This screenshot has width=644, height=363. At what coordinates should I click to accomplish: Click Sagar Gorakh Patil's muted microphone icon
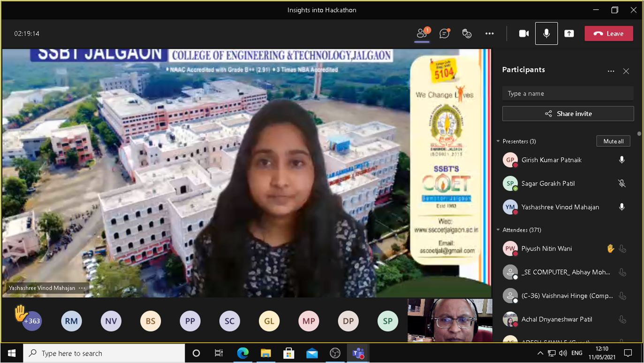pyautogui.click(x=622, y=184)
